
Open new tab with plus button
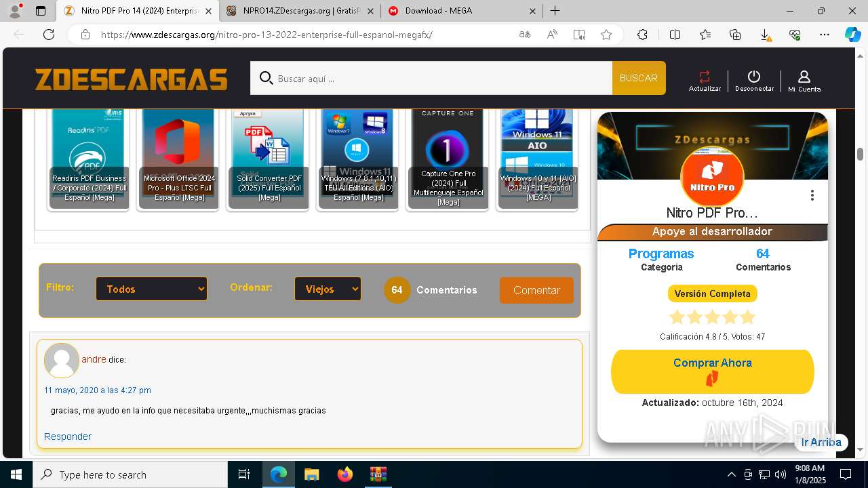555,11
